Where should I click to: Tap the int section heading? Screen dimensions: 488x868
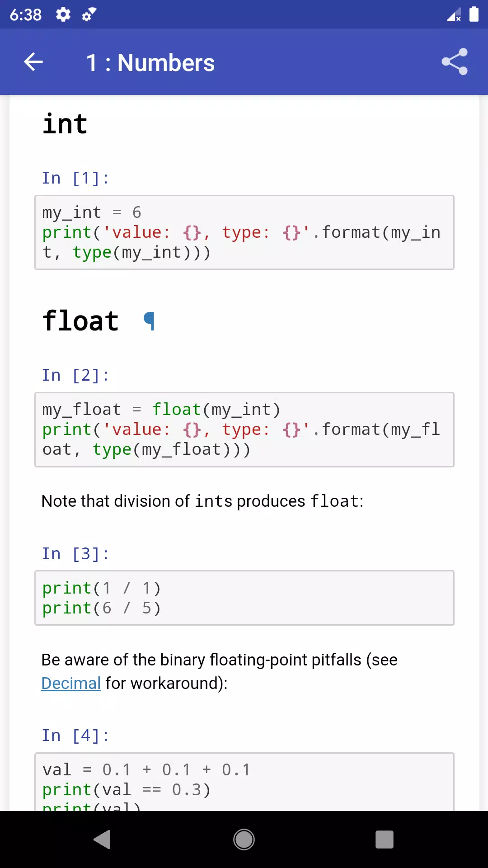tap(65, 124)
